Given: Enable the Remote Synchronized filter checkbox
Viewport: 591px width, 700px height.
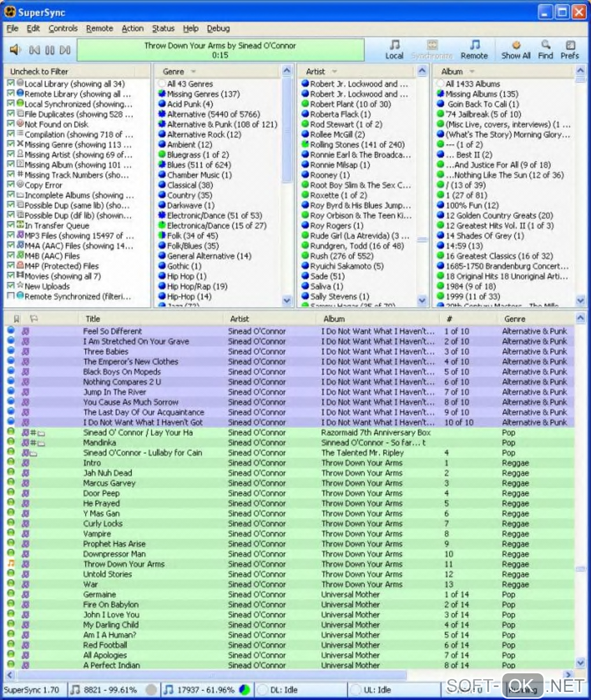Looking at the screenshot, I should click(10, 296).
